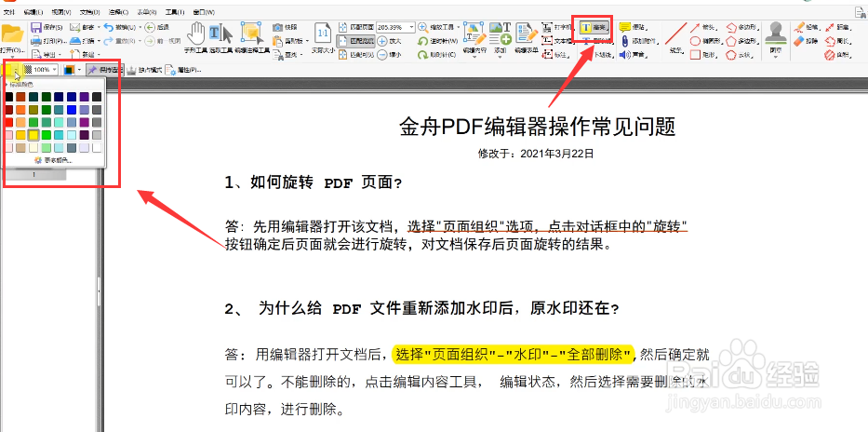868x432 pixels.
Task: Click the yellow highlighted text in the document
Action: click(x=513, y=355)
